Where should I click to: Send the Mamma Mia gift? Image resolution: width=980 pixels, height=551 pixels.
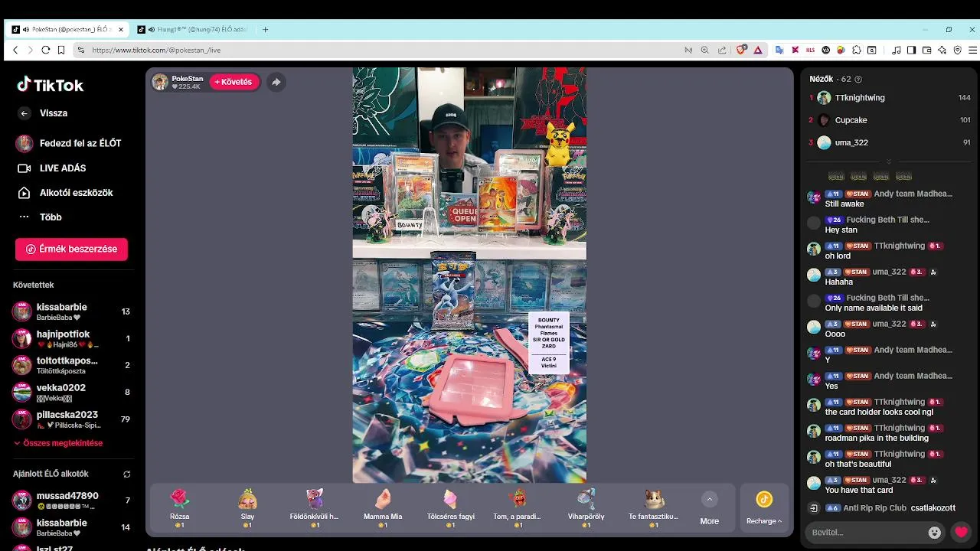[x=383, y=507]
